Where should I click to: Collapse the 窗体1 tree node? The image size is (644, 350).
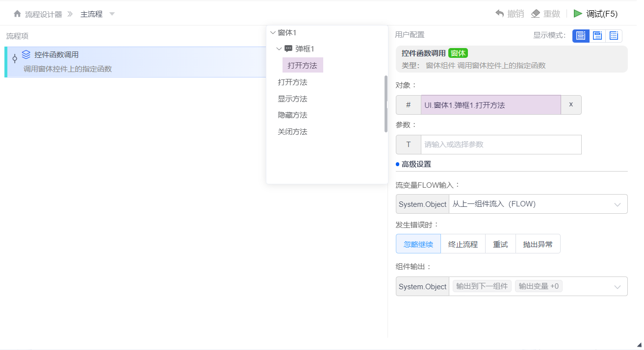point(273,32)
